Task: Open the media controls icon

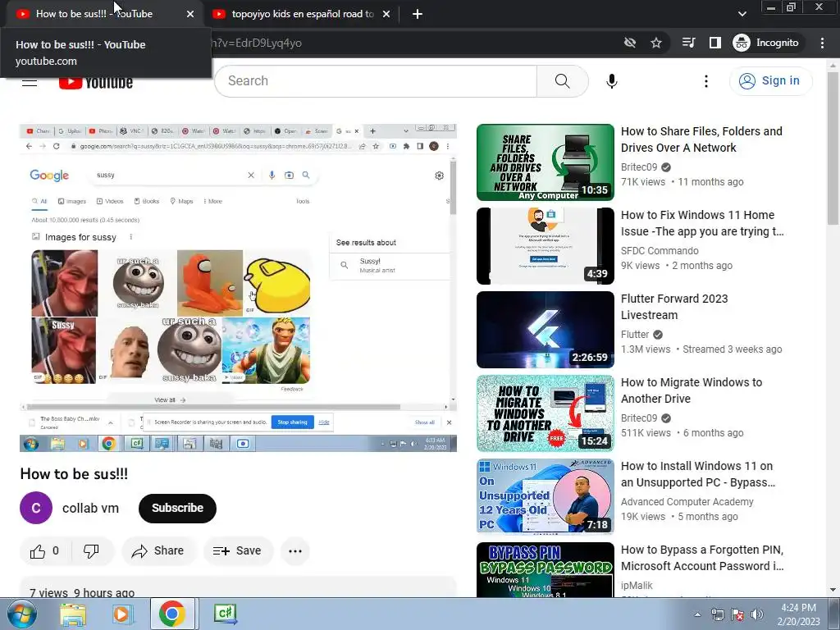Action: point(688,43)
